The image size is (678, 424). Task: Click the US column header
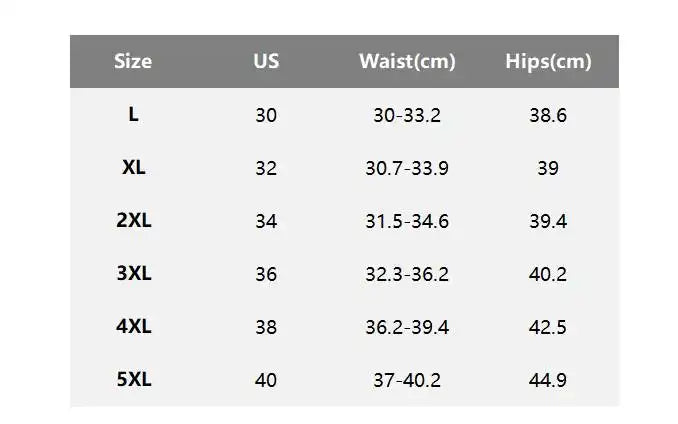pyautogui.click(x=266, y=61)
